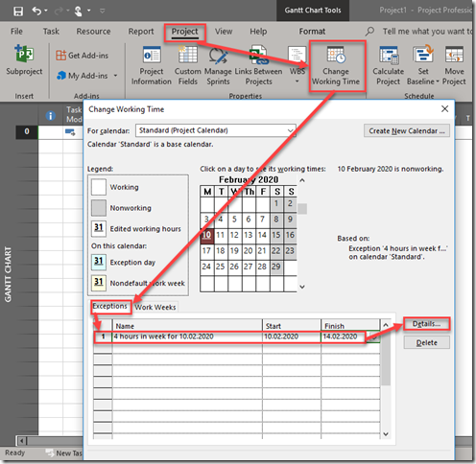The image size is (476, 464).
Task: Select the Project ribbon tab
Action: pos(185,32)
